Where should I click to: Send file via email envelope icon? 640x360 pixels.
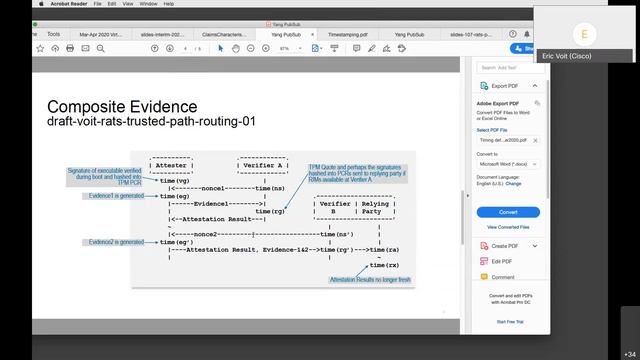click(x=85, y=49)
